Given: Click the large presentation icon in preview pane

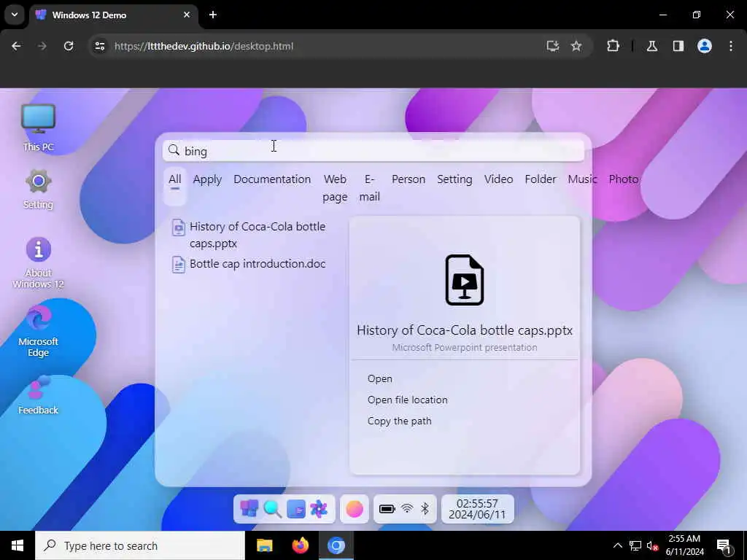Looking at the screenshot, I should pos(465,280).
